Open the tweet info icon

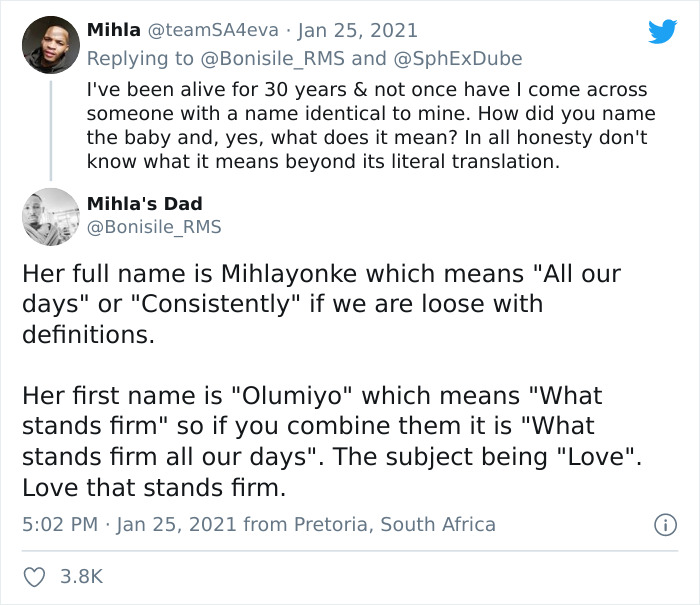pyautogui.click(x=666, y=525)
